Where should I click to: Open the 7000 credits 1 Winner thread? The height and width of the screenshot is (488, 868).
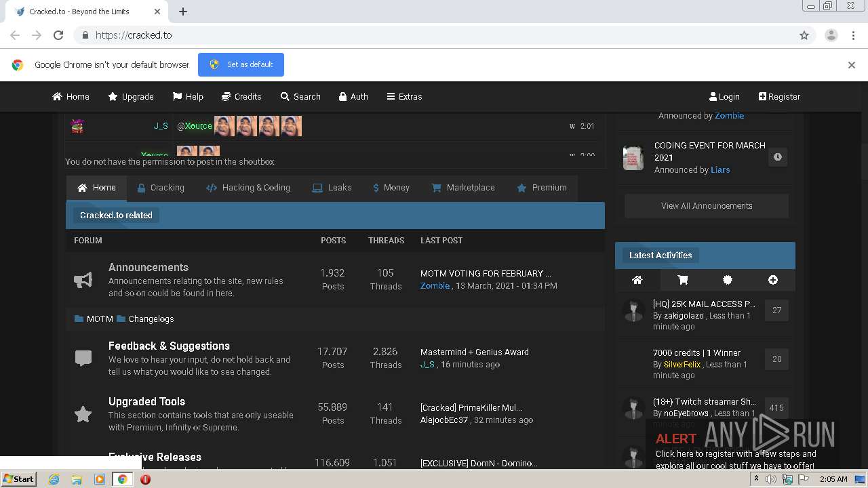tap(696, 352)
